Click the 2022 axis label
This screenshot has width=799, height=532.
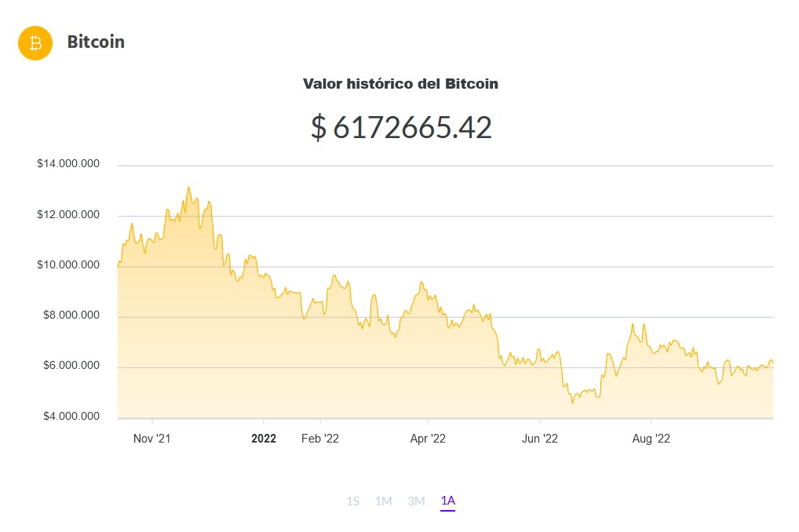click(264, 439)
